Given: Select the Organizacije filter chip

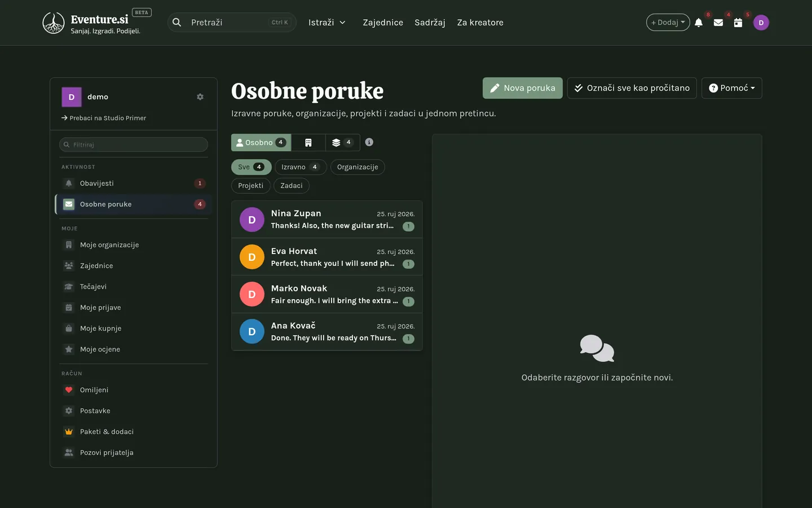Looking at the screenshot, I should pos(358,167).
